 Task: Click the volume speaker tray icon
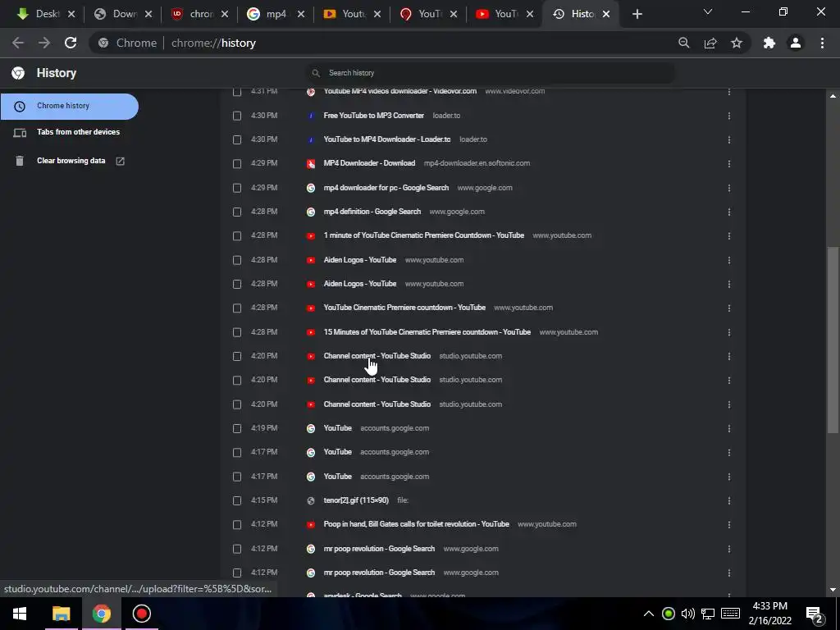pos(688,614)
